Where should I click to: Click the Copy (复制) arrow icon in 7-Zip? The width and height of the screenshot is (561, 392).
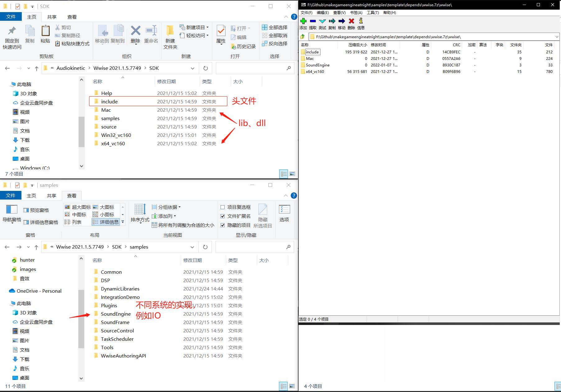point(332,21)
